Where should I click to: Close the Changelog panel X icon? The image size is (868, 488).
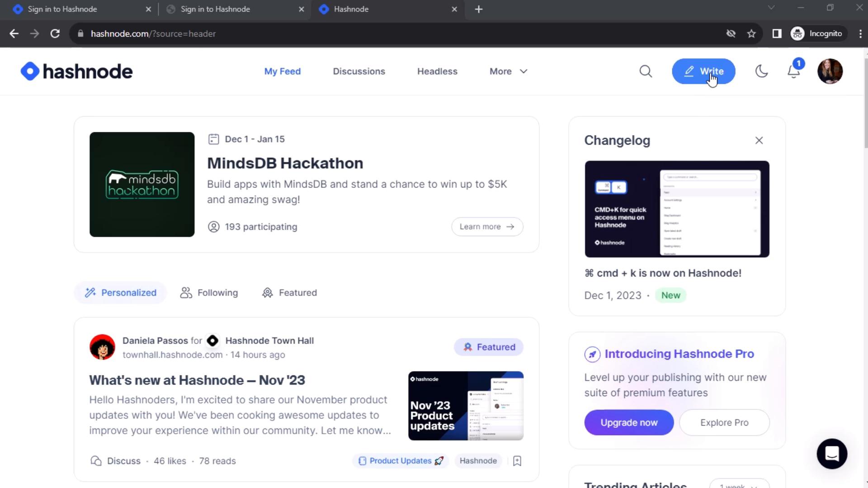(x=759, y=141)
